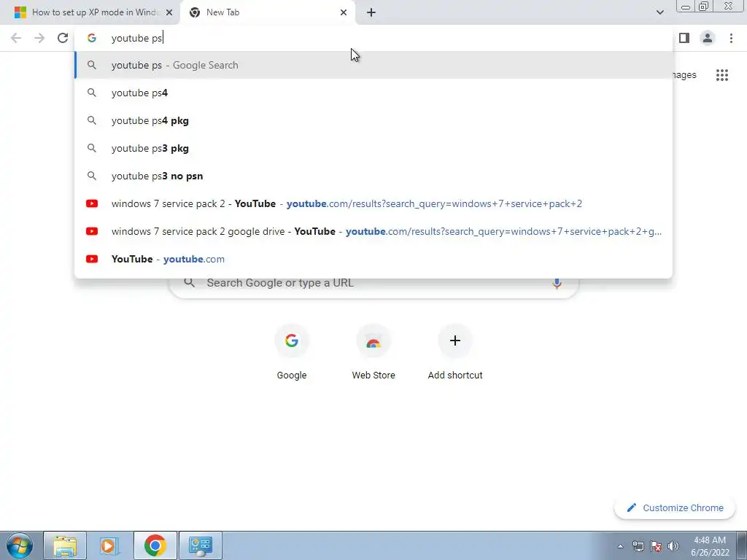
Task: Open 'service pack 2 google drive' YouTube suggestion
Action: (373, 231)
